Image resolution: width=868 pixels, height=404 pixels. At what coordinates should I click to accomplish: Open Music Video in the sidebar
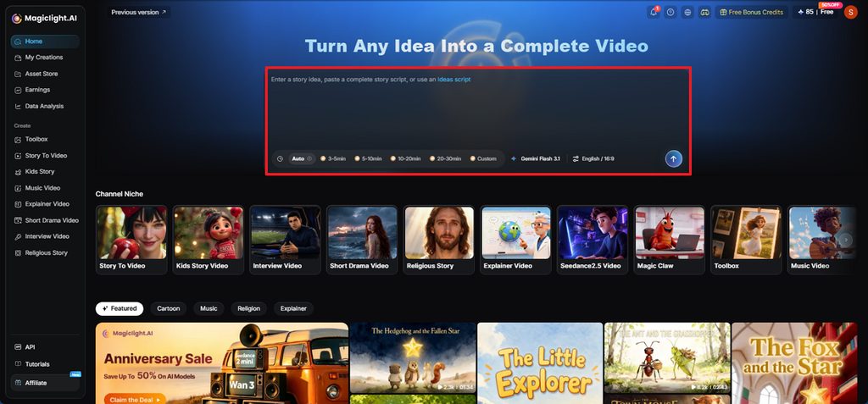coord(45,188)
